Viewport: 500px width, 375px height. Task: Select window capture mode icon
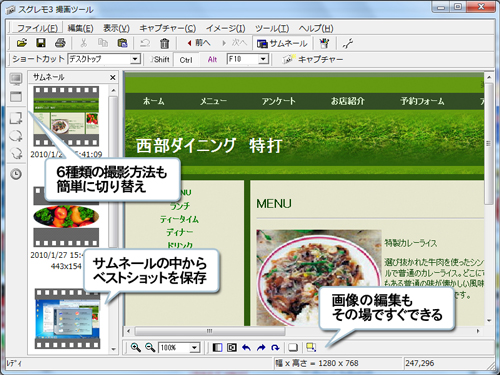click(16, 97)
